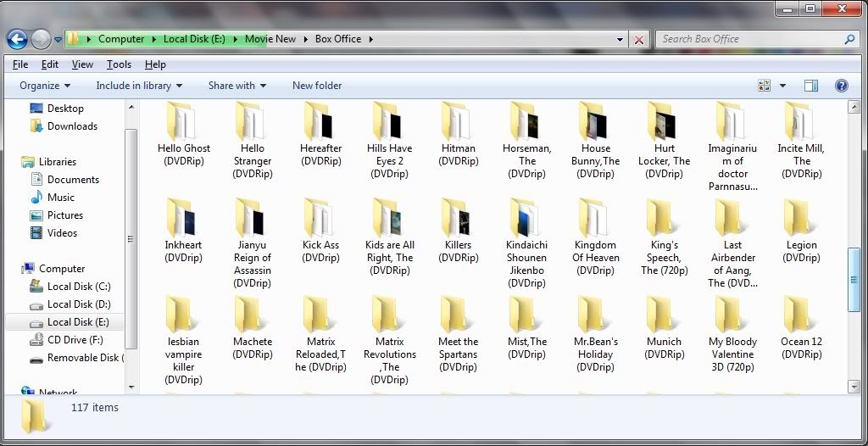Select the Meet the Spartans folder
Screen dimensions: 868x446
click(459, 334)
